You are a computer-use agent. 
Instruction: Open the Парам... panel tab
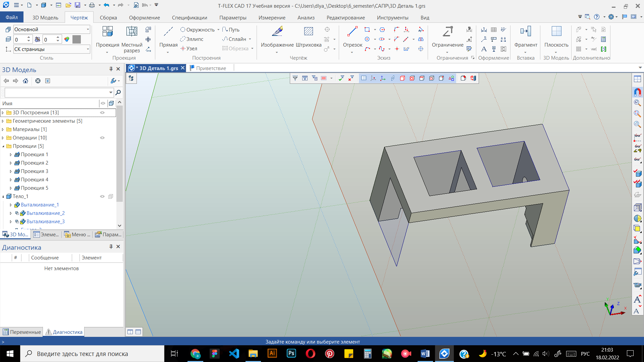[108, 235]
